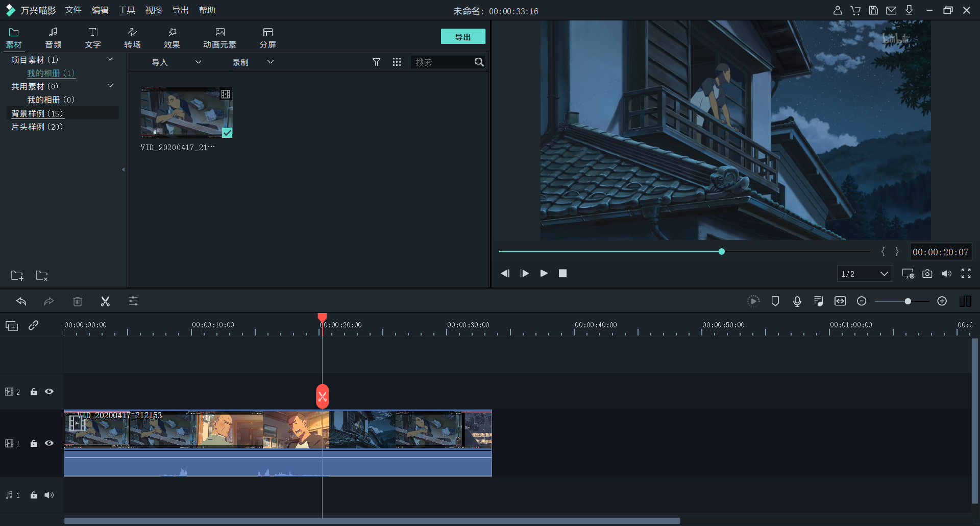Switch media view with grid icon
Image resolution: width=980 pixels, height=526 pixels.
point(397,62)
